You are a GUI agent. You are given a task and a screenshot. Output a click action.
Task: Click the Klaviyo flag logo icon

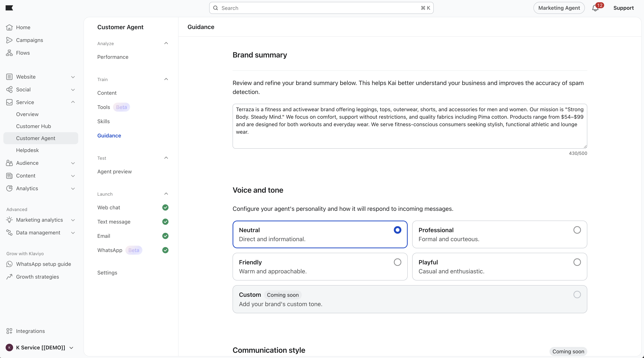coord(9,8)
